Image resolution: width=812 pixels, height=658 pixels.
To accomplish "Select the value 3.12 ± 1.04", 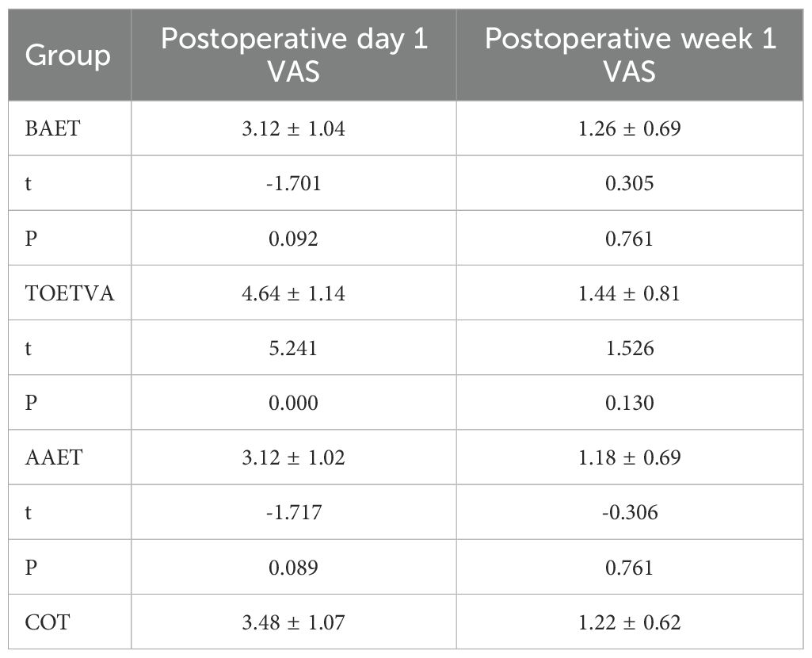I will (x=294, y=128).
